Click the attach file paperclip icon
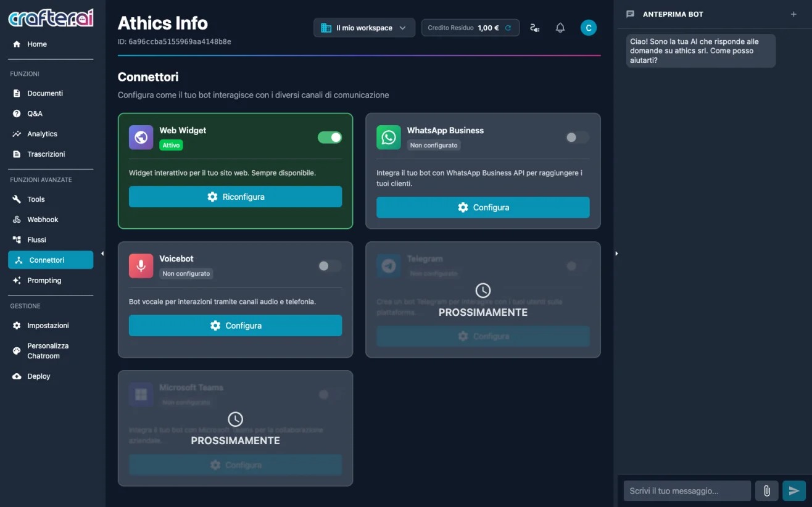Image resolution: width=812 pixels, height=507 pixels. pyautogui.click(x=767, y=491)
